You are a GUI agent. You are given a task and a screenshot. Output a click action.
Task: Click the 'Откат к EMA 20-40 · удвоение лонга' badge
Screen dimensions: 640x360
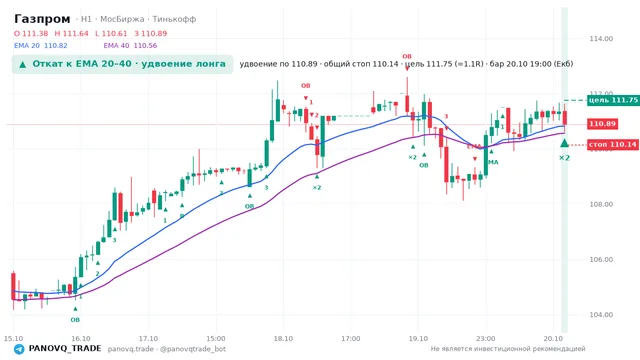tap(122, 64)
